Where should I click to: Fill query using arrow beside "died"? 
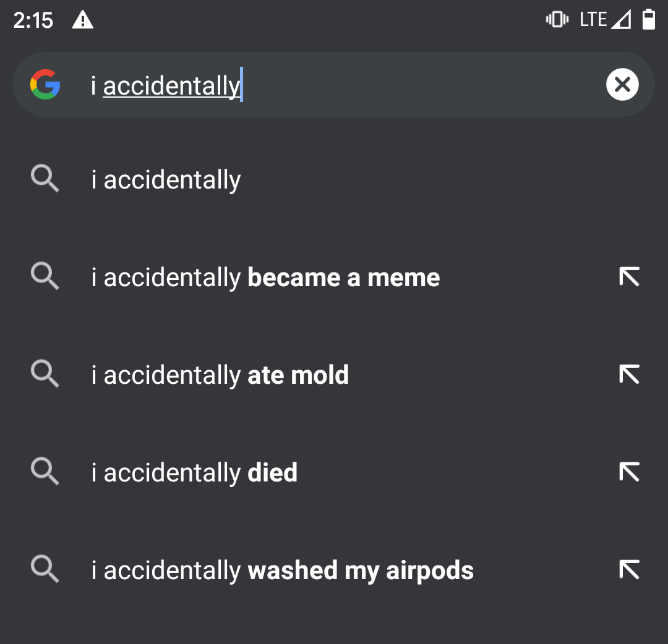click(629, 472)
